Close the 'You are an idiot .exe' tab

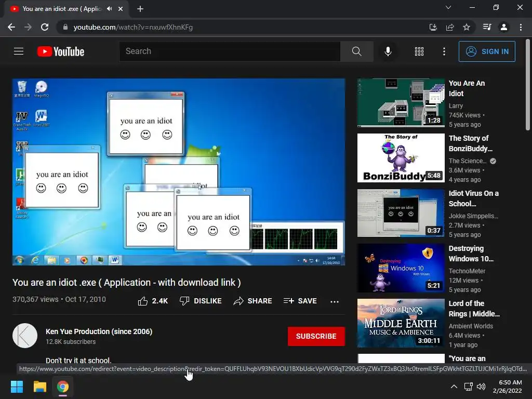coord(121,9)
